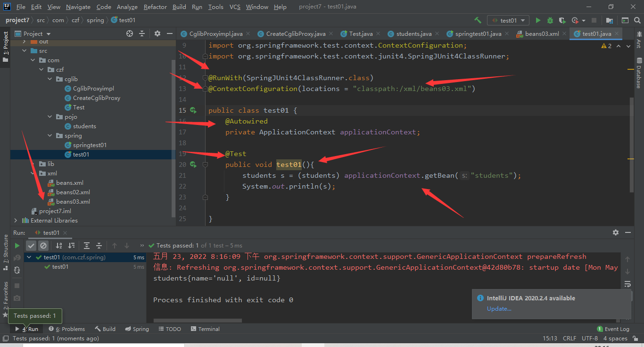Switch to CglibProxyimpl.java editor tab
644x347 pixels.
(216, 33)
